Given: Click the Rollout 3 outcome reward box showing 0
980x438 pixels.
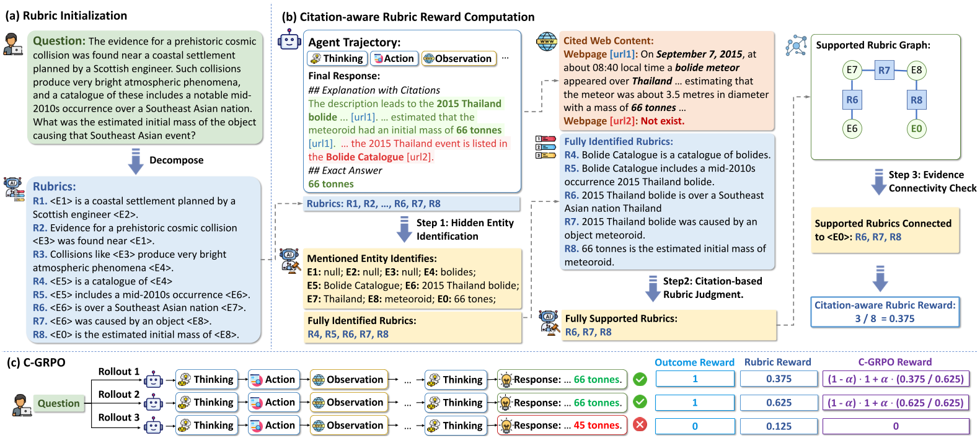Looking at the screenshot, I should [694, 426].
